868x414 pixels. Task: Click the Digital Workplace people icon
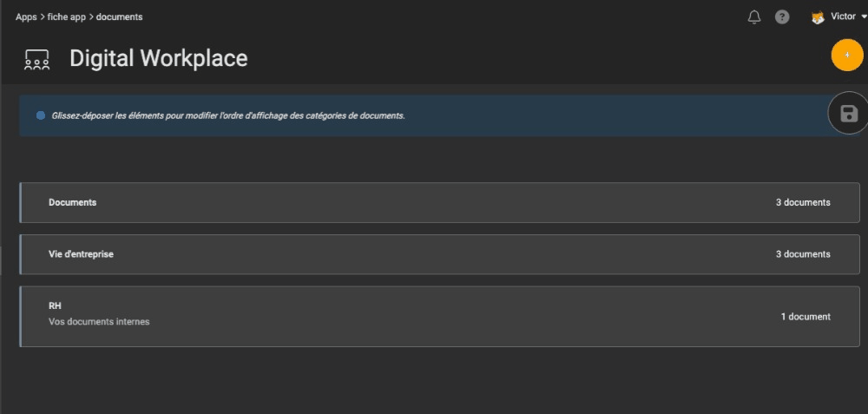(x=37, y=59)
